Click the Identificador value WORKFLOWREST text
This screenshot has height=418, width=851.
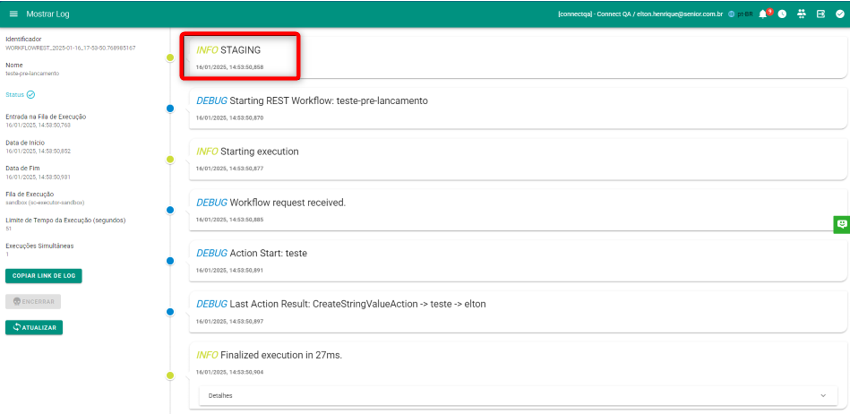71,48
